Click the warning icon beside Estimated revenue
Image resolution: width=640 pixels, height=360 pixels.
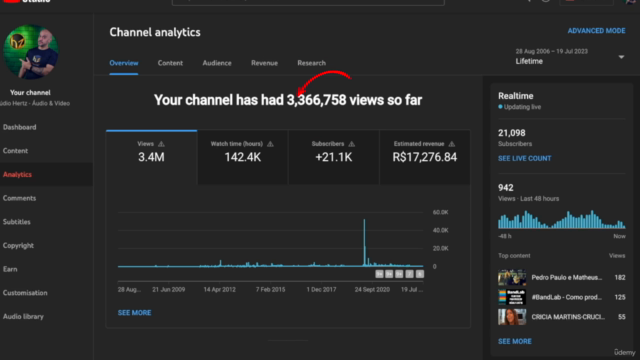click(451, 144)
